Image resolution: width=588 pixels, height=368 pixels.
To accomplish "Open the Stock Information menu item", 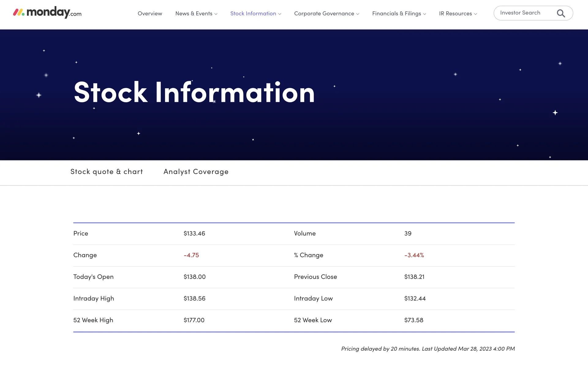I will [253, 13].
